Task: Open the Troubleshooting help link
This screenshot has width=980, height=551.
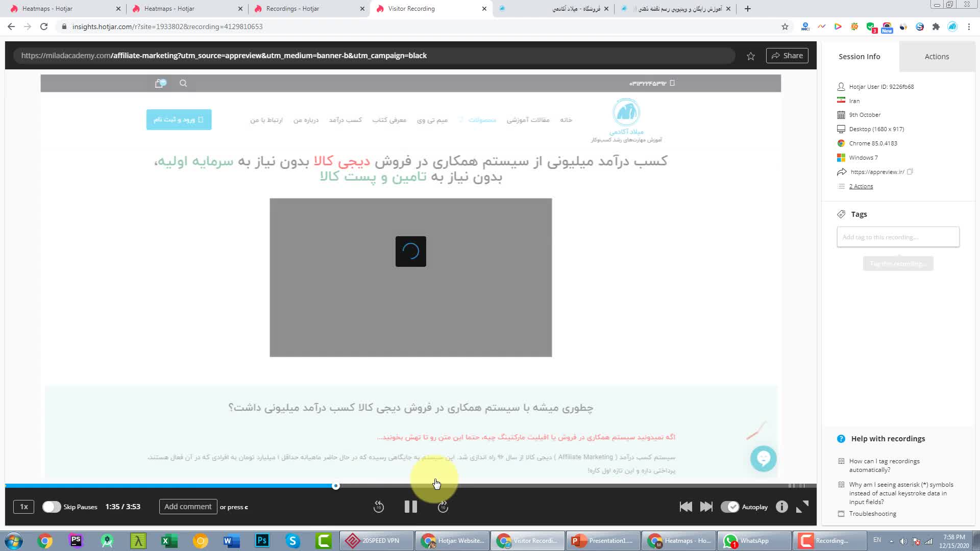Action: click(x=872, y=514)
